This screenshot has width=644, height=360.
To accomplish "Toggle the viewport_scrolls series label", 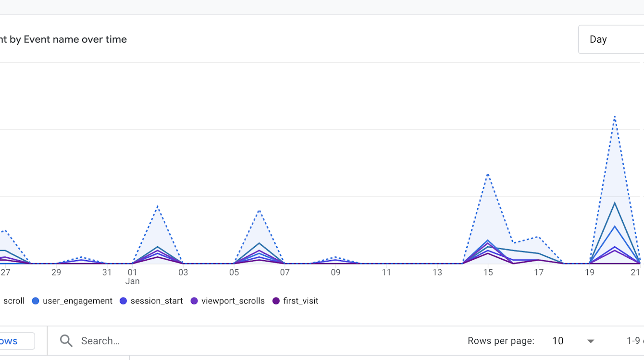I will (233, 301).
